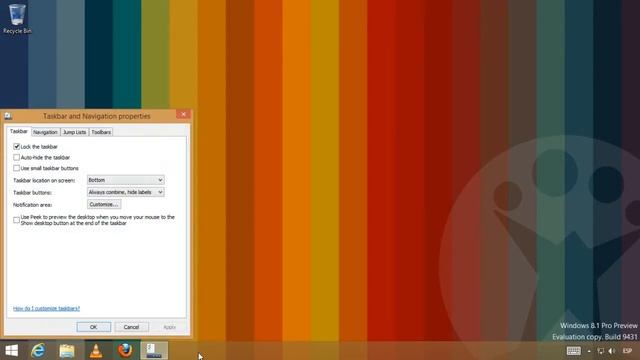Open File Explorer from the taskbar
The image size is (640, 360).
(67, 351)
